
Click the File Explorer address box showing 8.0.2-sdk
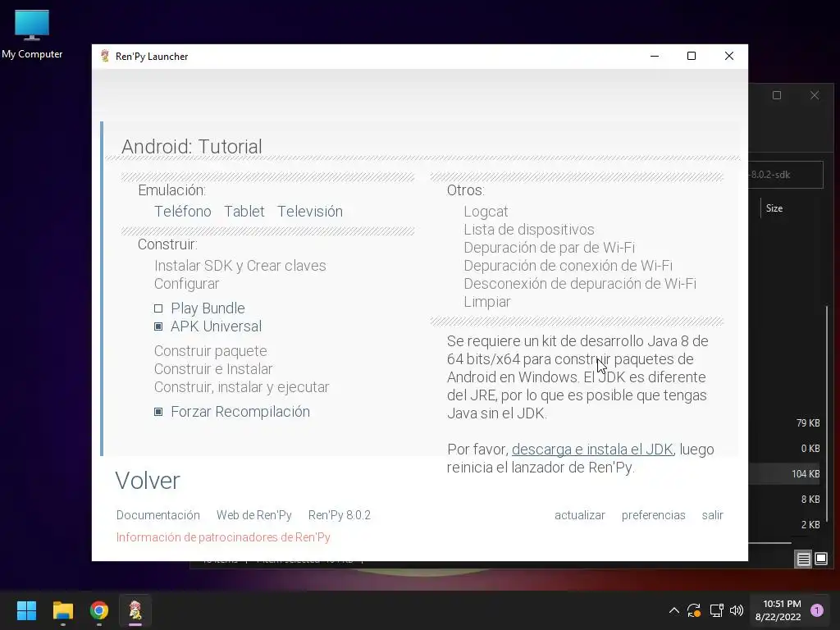click(785, 175)
